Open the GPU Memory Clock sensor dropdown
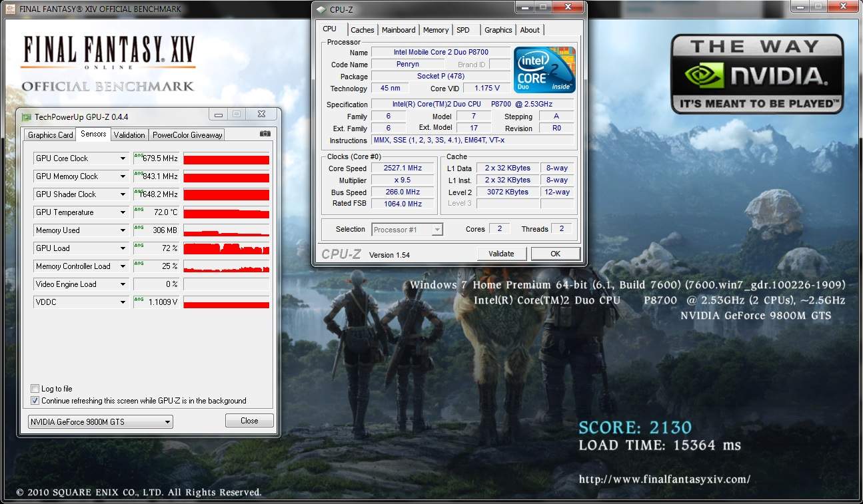863x504 pixels. click(123, 176)
